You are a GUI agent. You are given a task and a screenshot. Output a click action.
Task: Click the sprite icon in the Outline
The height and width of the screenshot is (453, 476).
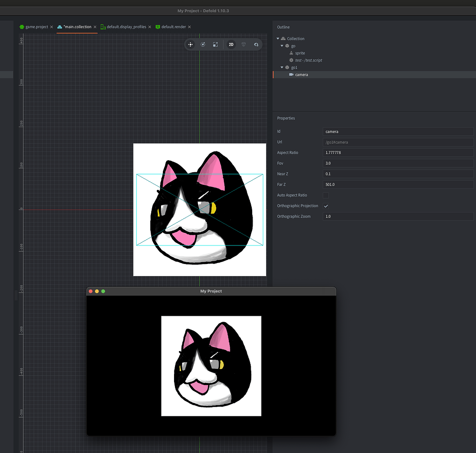[x=292, y=53]
